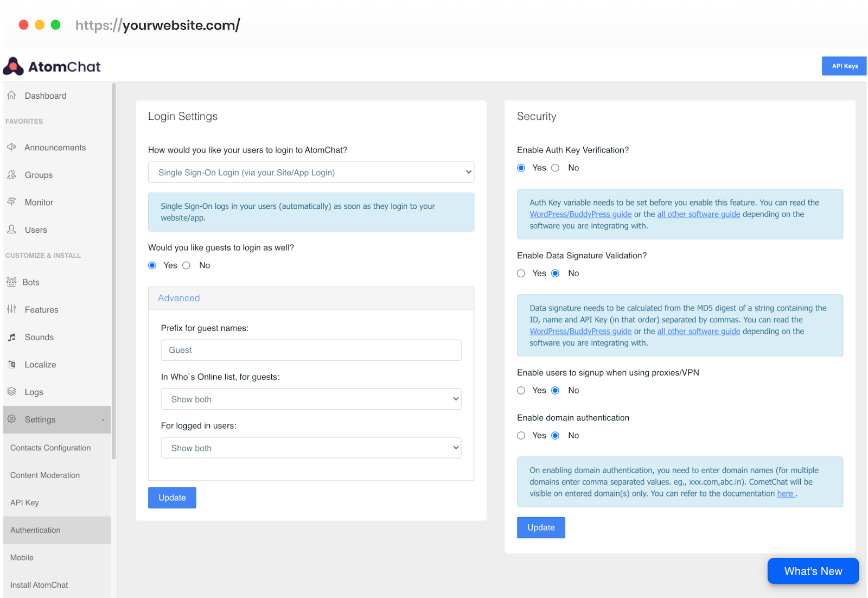Screen dimensions: 868x598
Task: Open Who's Online guests dropdown
Action: [x=311, y=399]
